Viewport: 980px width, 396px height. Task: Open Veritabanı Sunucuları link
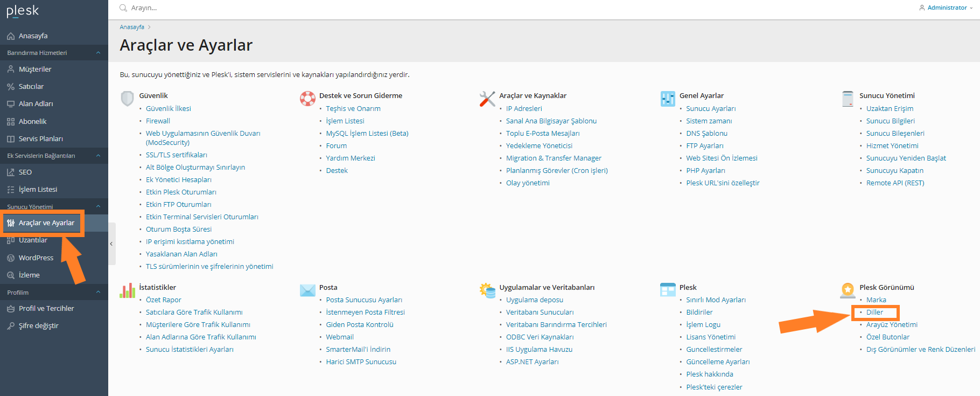(540, 312)
